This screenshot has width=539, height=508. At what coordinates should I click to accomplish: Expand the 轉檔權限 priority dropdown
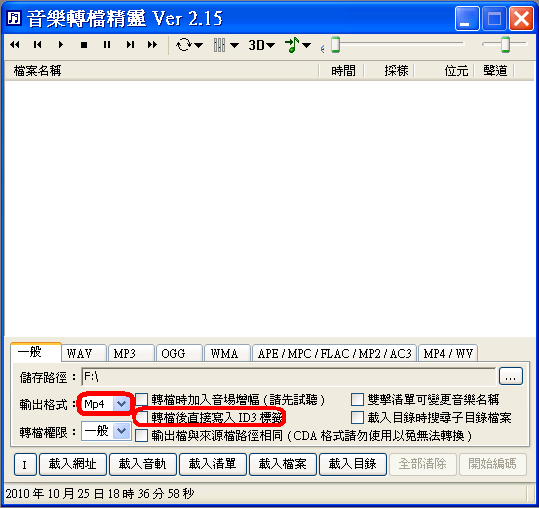pyautogui.click(x=122, y=431)
